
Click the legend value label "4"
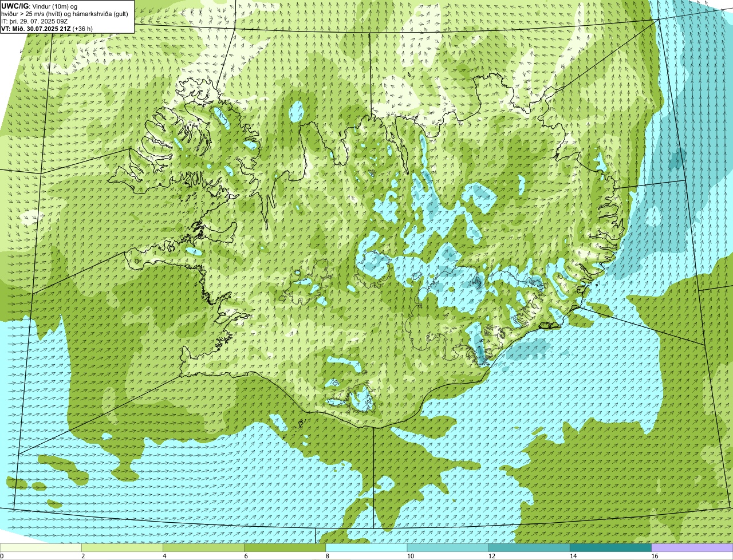pyautogui.click(x=164, y=556)
